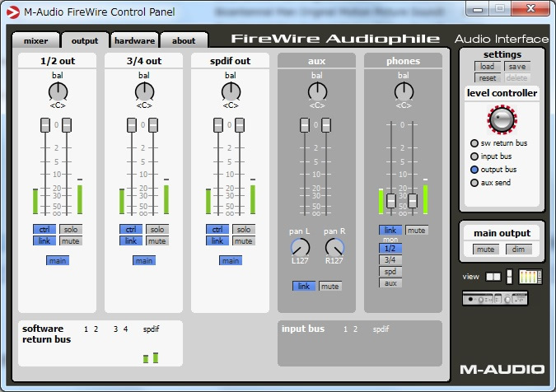
Task: Toggle link in the aux section
Action: (x=304, y=286)
